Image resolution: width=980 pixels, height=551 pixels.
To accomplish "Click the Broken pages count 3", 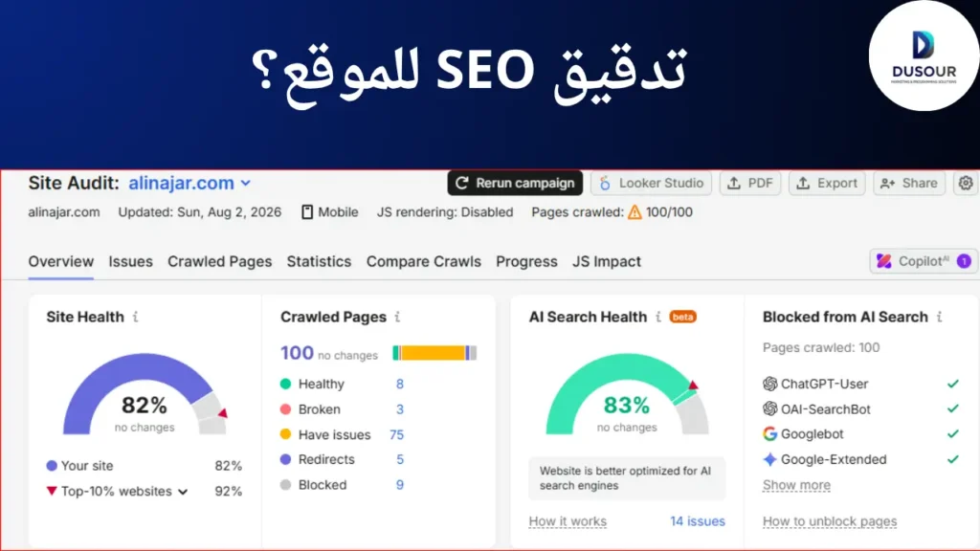I will (399, 409).
